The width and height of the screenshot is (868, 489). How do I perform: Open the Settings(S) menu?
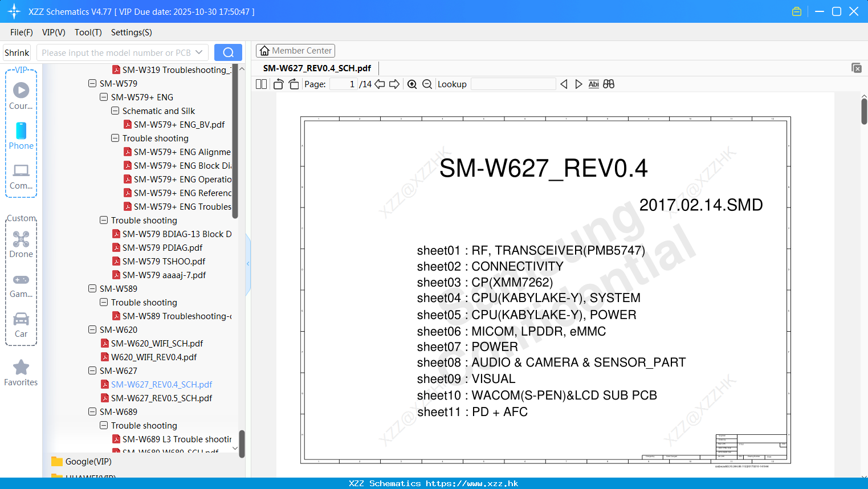(132, 32)
